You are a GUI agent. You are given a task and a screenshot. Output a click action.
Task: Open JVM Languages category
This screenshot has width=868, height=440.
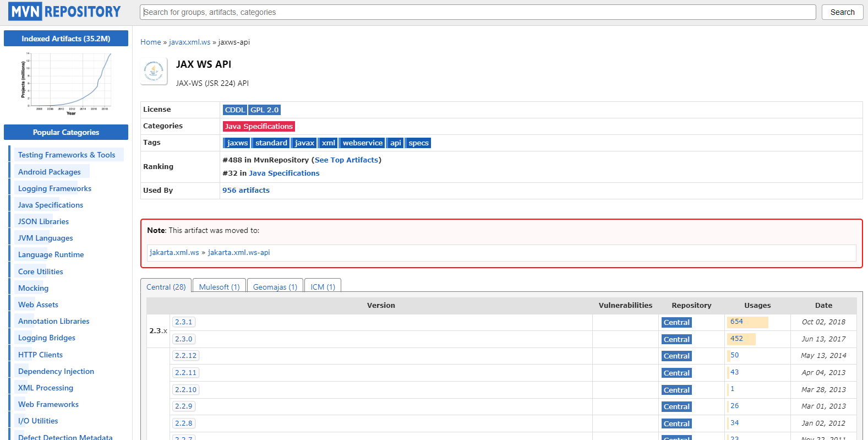click(46, 238)
